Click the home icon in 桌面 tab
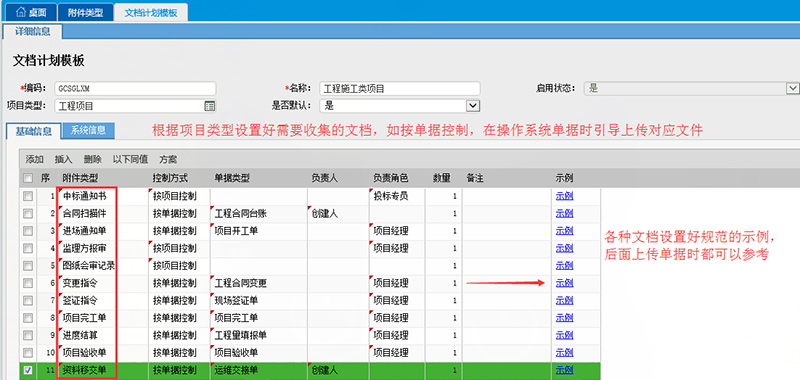800x380 pixels. 21,13
